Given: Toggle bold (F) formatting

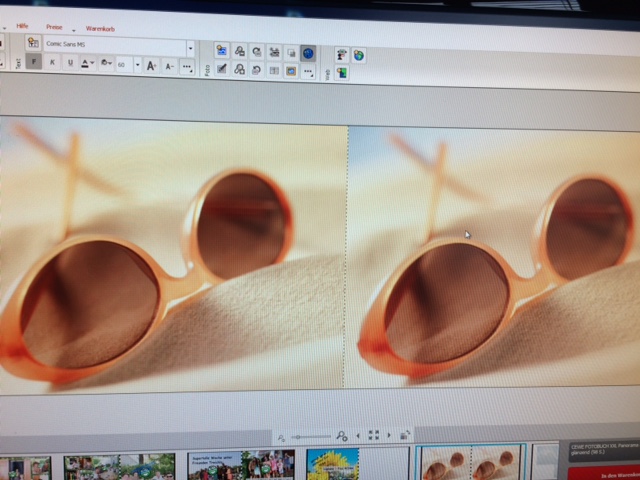Looking at the screenshot, I should click(x=33, y=62).
